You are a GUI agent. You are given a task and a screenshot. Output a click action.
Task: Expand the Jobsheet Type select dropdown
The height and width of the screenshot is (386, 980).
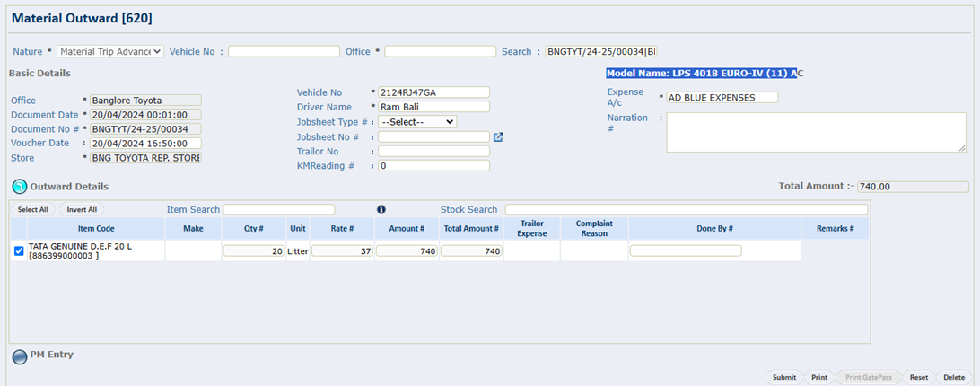pyautogui.click(x=417, y=122)
